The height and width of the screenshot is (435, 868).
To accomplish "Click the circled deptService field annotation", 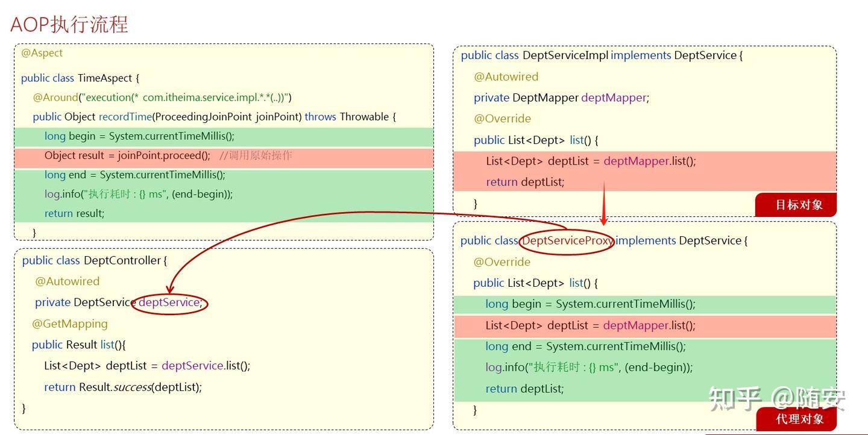I will [171, 302].
